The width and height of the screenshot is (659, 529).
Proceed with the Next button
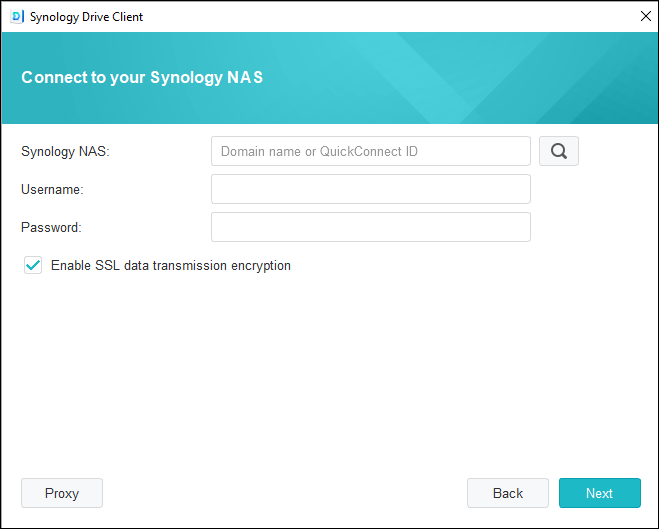[x=600, y=493]
